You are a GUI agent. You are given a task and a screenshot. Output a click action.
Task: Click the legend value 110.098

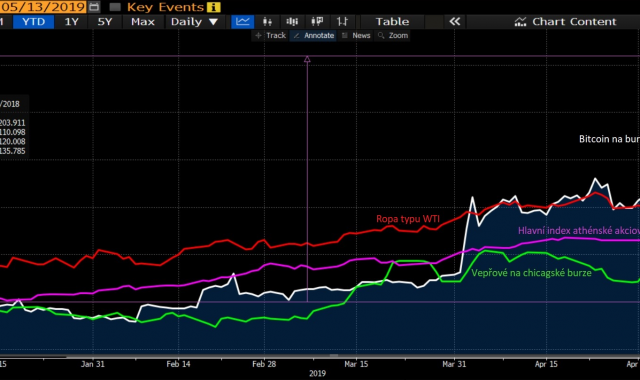click(13, 132)
